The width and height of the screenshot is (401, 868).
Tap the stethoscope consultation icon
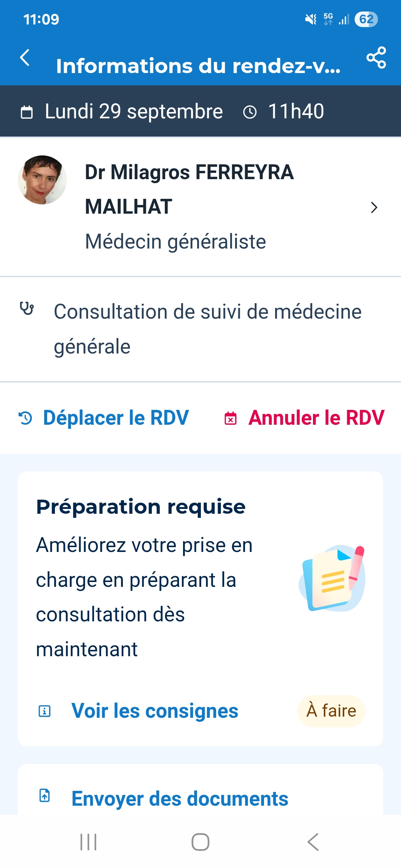(x=27, y=308)
